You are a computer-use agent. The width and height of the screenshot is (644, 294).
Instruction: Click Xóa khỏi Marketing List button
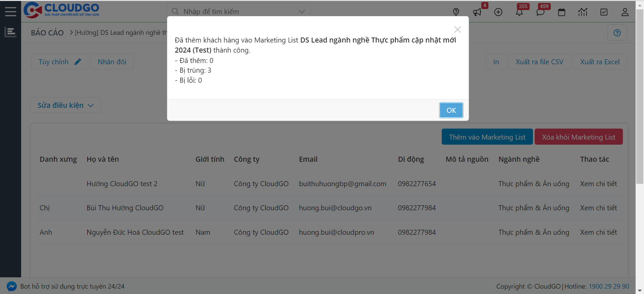(x=579, y=137)
